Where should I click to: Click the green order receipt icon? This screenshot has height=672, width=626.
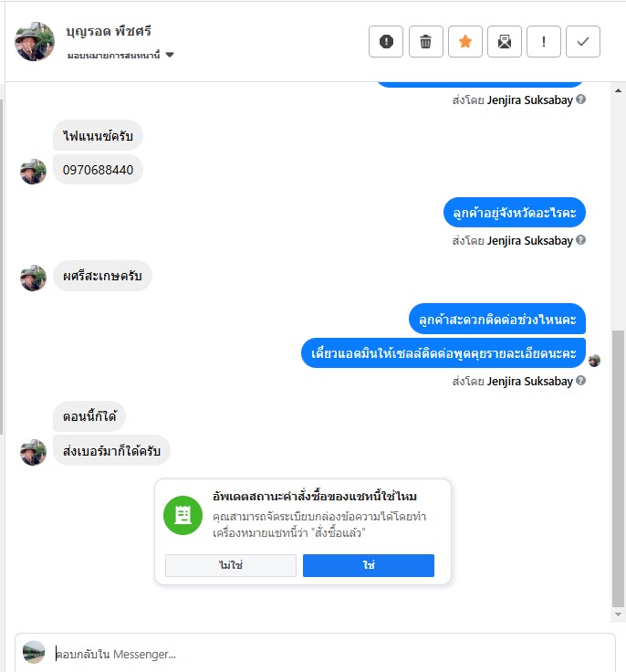click(x=183, y=515)
